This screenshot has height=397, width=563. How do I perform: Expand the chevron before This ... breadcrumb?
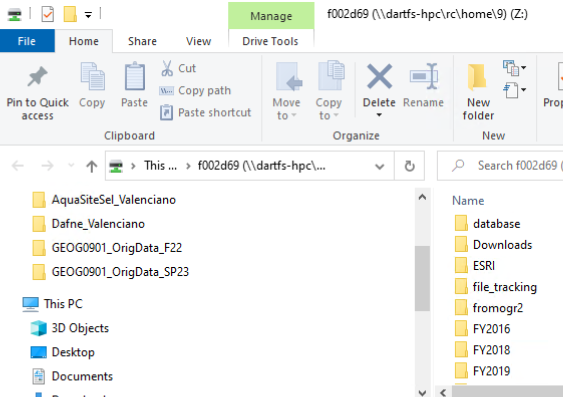(x=133, y=166)
